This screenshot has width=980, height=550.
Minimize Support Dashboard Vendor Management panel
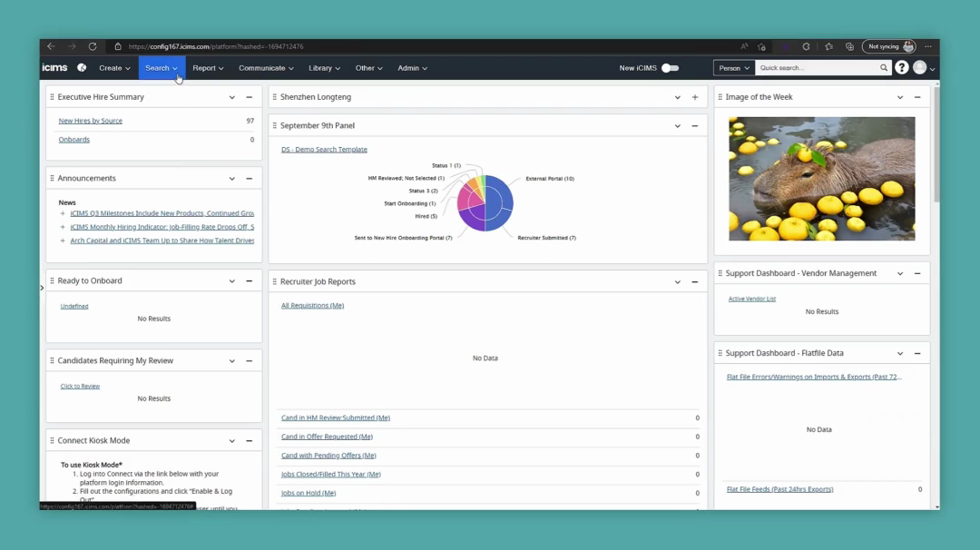(917, 273)
